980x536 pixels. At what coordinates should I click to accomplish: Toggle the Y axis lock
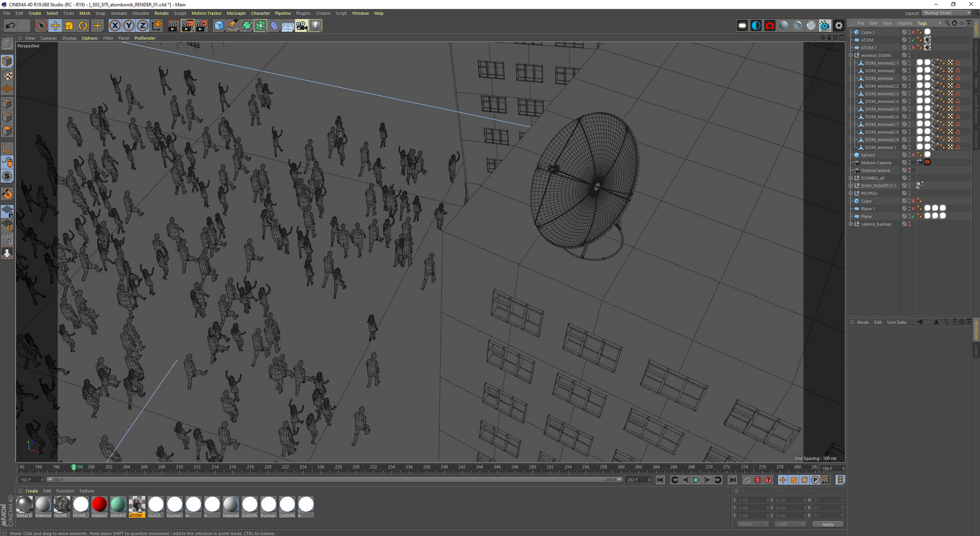point(129,25)
